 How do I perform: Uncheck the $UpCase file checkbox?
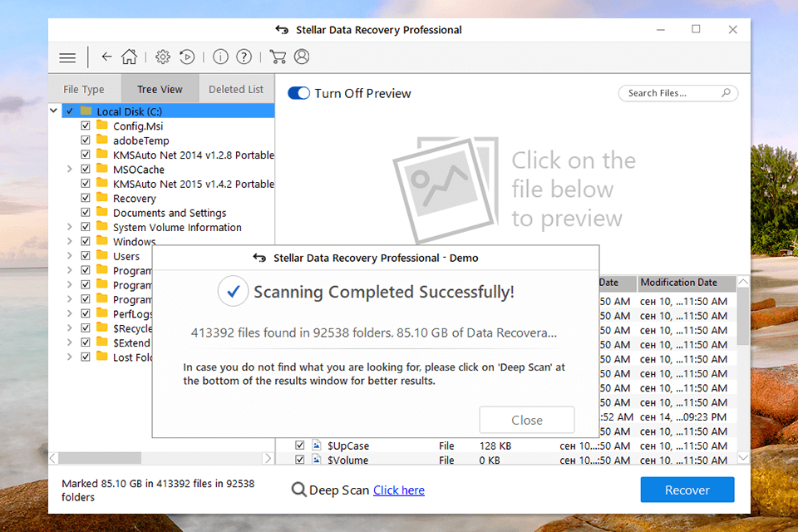pyautogui.click(x=300, y=446)
